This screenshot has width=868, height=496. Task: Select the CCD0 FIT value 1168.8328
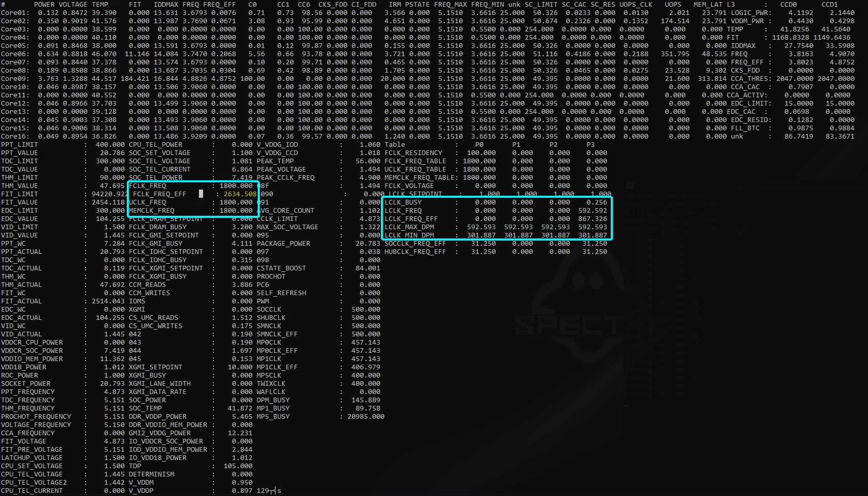tap(791, 38)
